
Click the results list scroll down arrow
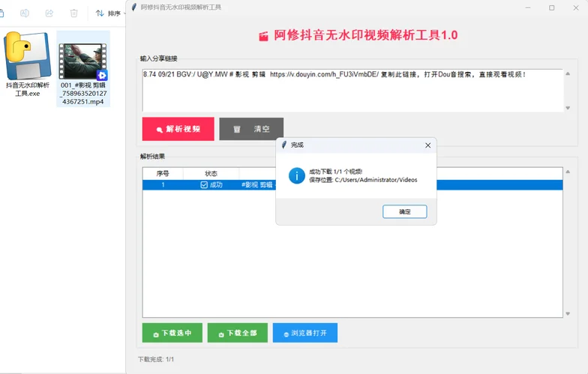point(568,313)
